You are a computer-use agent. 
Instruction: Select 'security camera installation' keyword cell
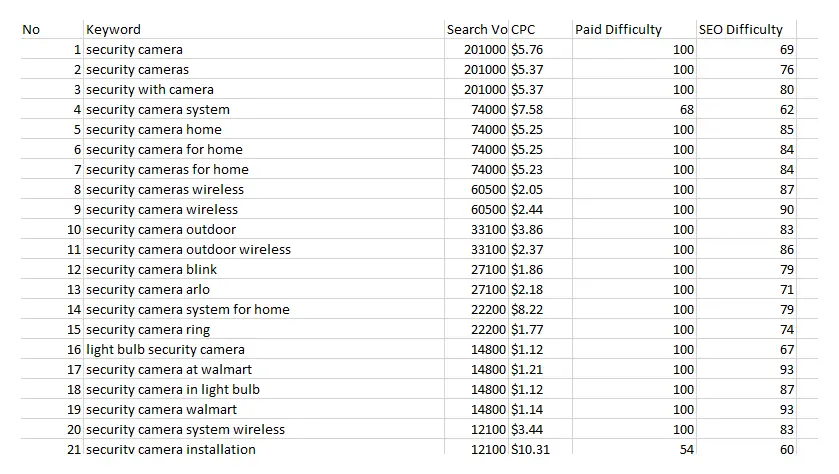click(264, 448)
